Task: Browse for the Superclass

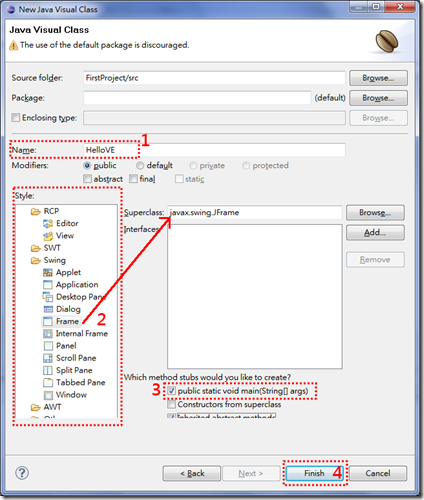Action: 375,213
